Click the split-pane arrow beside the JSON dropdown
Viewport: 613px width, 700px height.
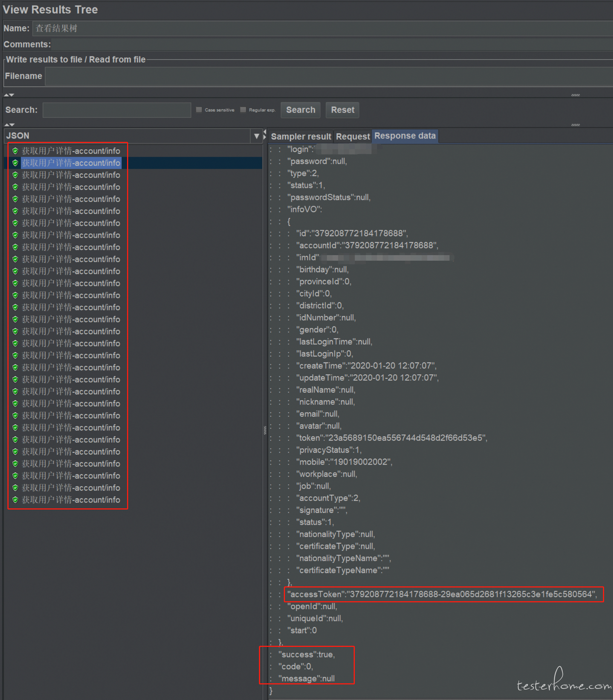coord(265,135)
